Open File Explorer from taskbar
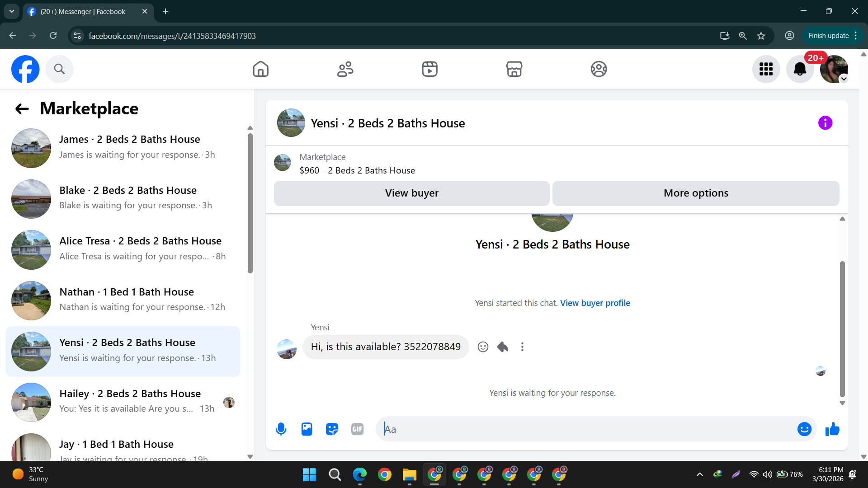868x488 pixels. [409, 475]
